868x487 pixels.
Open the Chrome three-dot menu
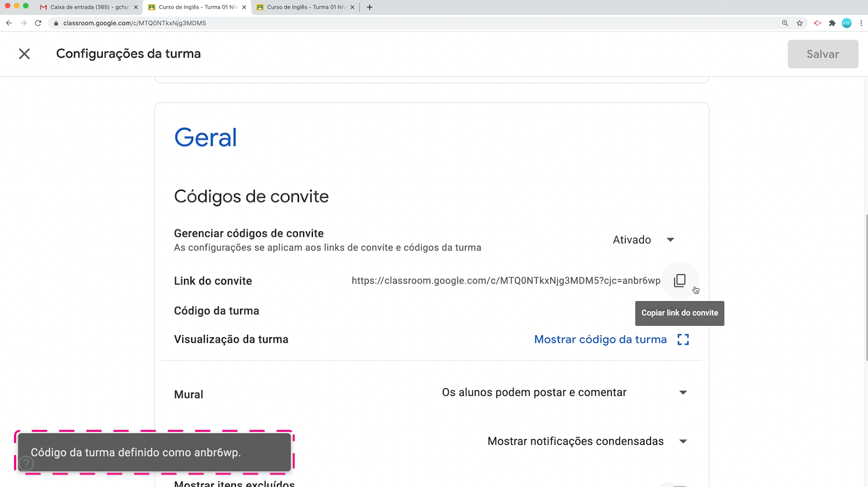[x=861, y=23]
